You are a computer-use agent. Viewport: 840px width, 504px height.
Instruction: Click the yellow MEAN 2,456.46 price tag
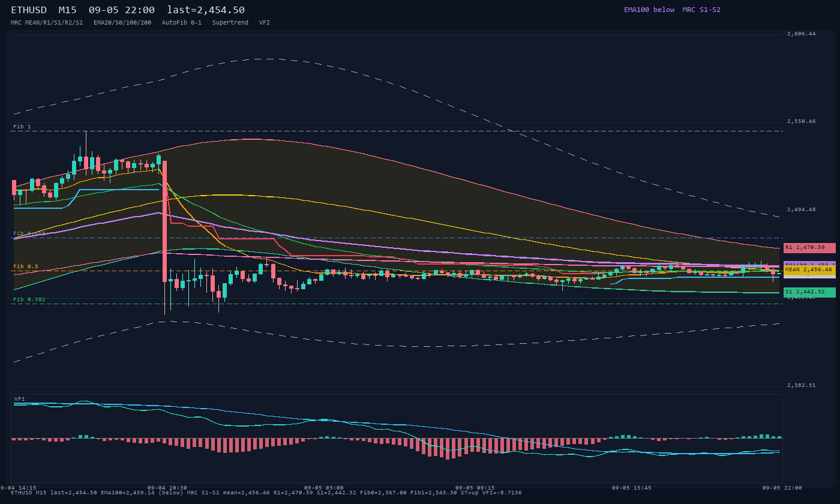(809, 270)
